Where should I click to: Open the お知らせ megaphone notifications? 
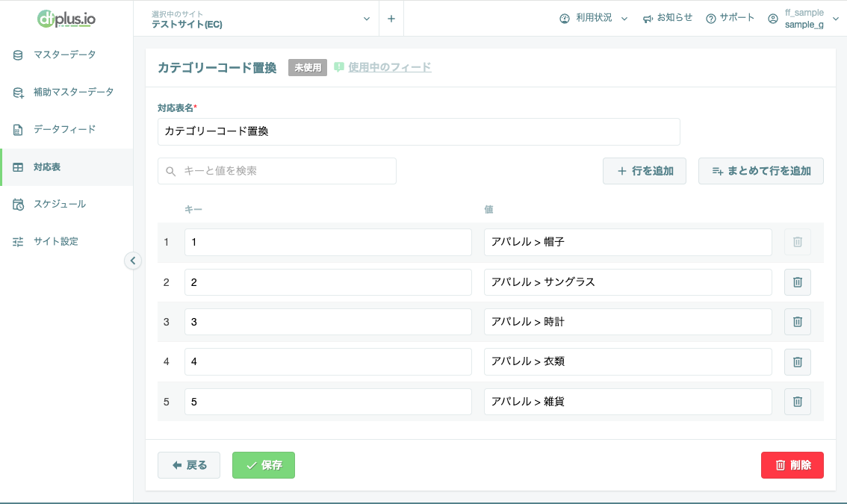[667, 18]
